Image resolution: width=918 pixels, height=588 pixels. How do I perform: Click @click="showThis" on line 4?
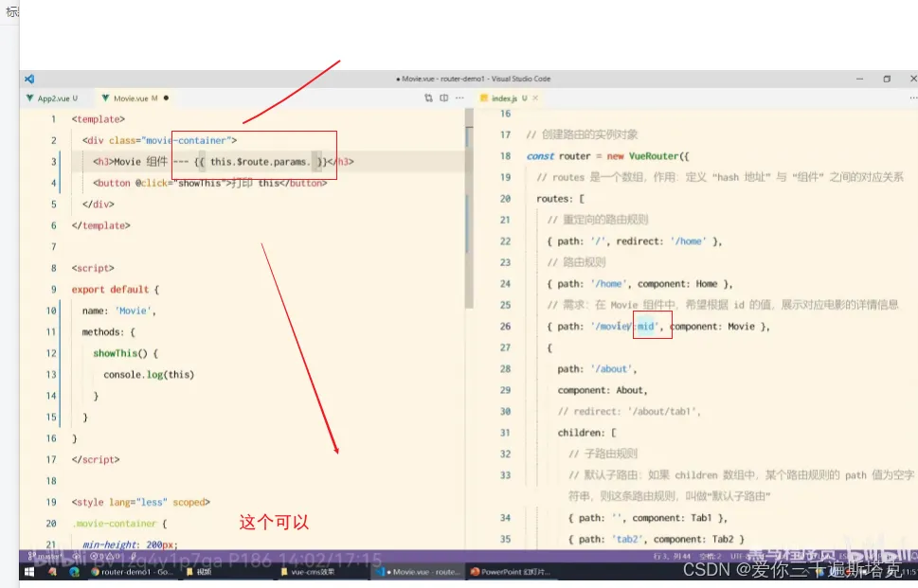coord(183,183)
